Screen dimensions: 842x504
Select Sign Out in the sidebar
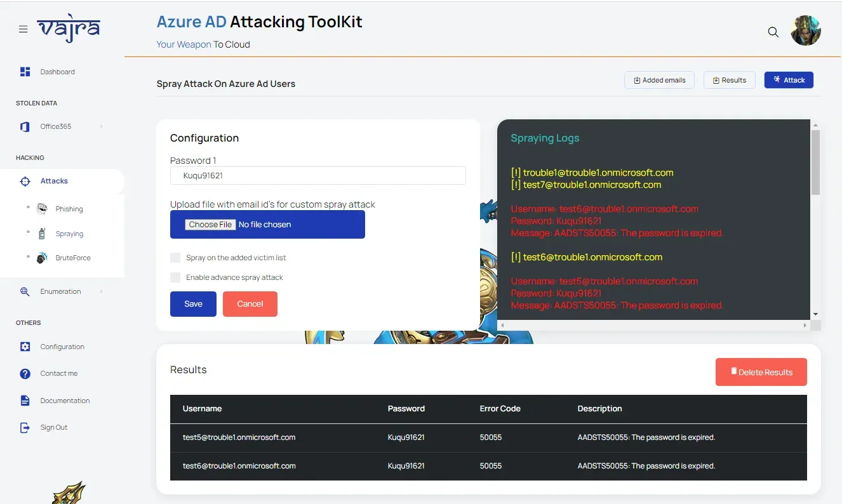point(54,427)
